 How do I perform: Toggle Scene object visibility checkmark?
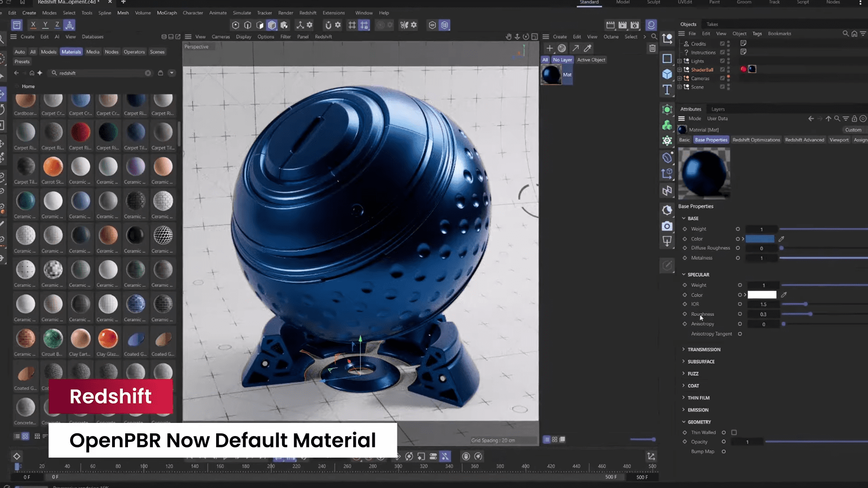(x=722, y=87)
